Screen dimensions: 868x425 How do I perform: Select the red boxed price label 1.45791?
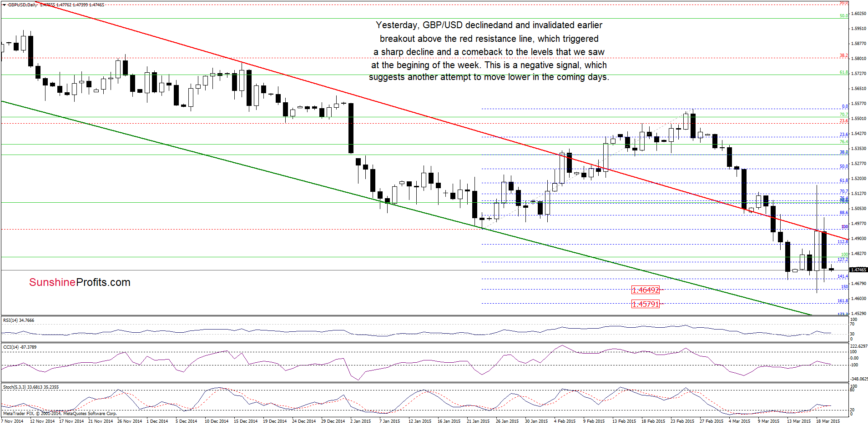tap(646, 304)
